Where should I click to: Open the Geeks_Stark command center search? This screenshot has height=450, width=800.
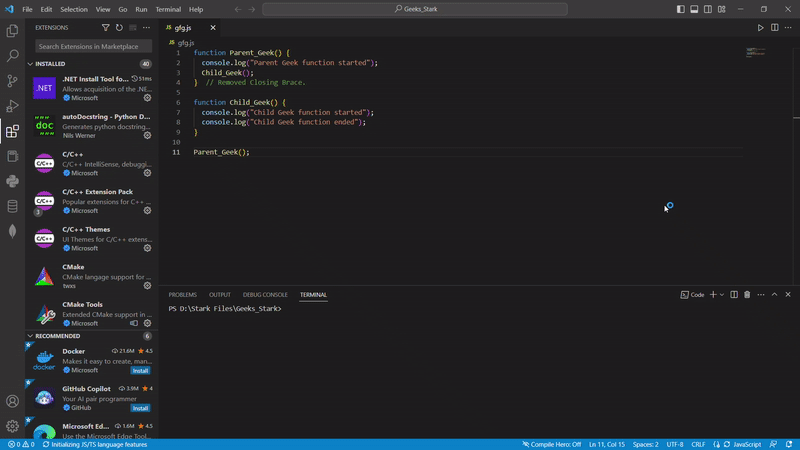point(415,9)
